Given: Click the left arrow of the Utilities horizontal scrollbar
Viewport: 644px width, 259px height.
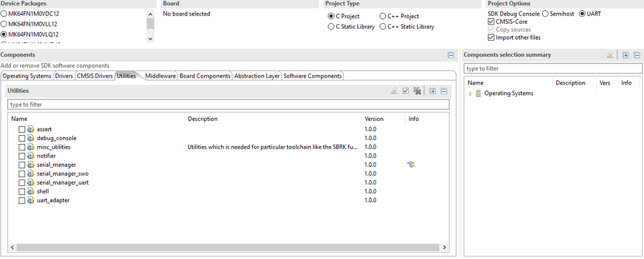Looking at the screenshot, I should [12, 247].
